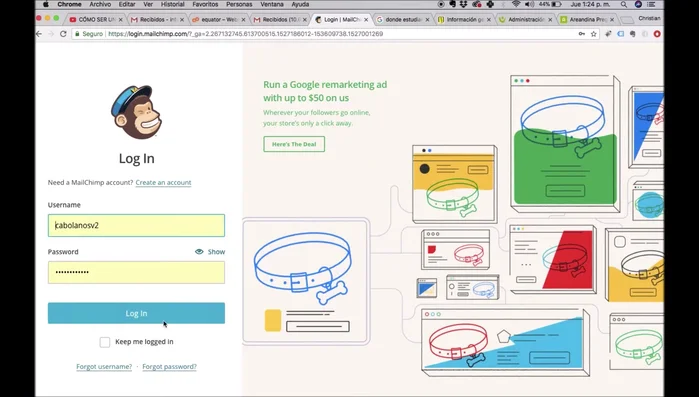This screenshot has height=397, width=699.
Task: Open the Ventana menu
Action: point(271,4)
